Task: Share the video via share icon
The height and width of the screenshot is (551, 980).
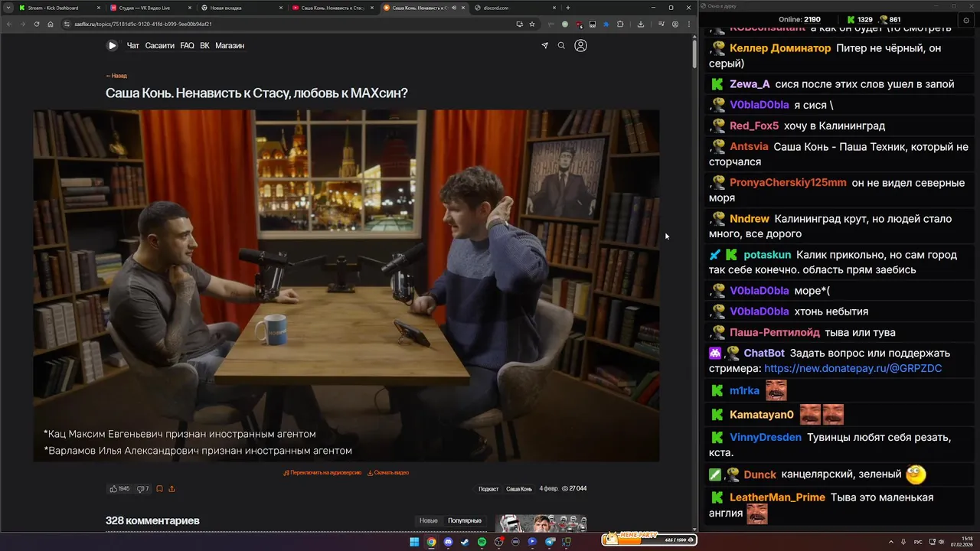Action: tap(171, 488)
